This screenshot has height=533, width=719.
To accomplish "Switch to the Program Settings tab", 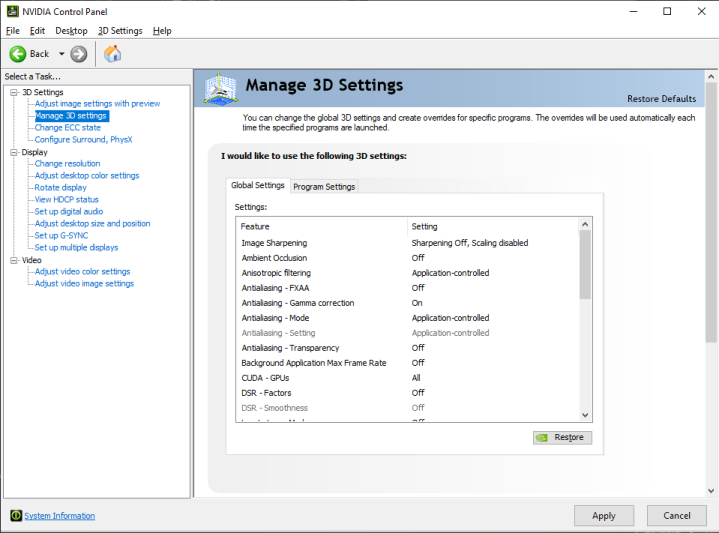I will (324, 186).
